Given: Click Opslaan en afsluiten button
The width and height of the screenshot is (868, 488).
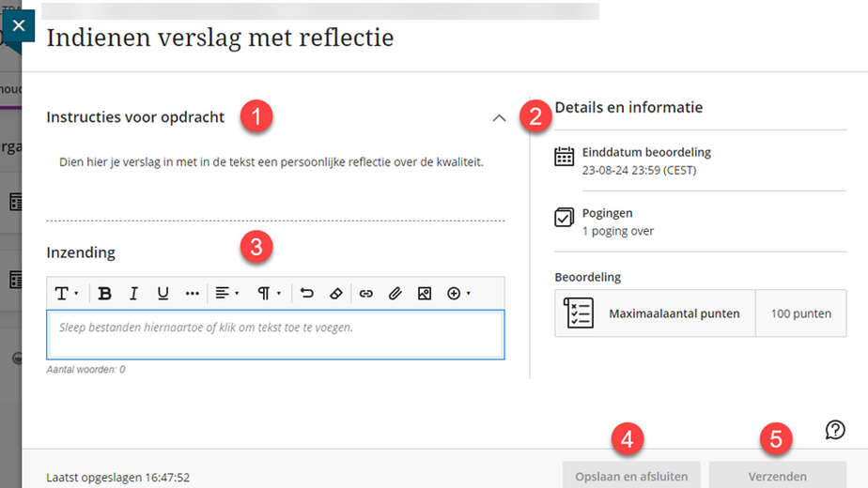Looking at the screenshot, I should [x=631, y=476].
